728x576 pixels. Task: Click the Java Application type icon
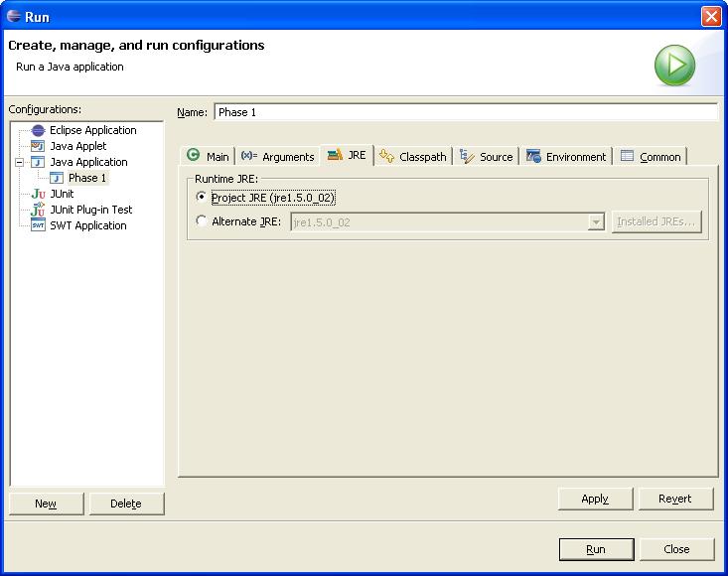(38, 162)
